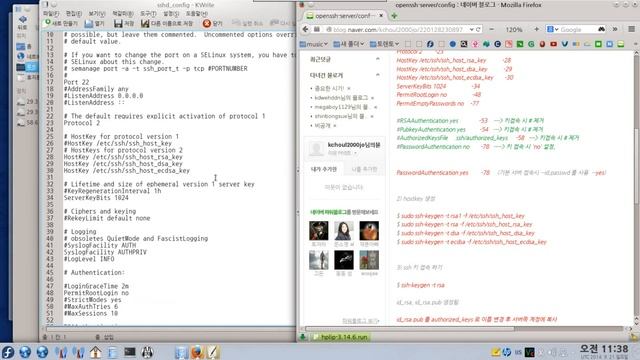Open the Tools menu (도구) in KWrite

click(148, 13)
